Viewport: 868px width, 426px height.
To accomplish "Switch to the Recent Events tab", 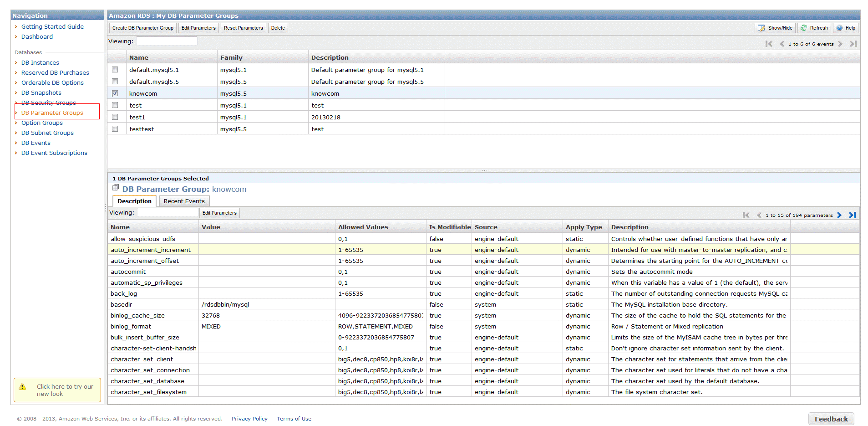I will pos(184,201).
